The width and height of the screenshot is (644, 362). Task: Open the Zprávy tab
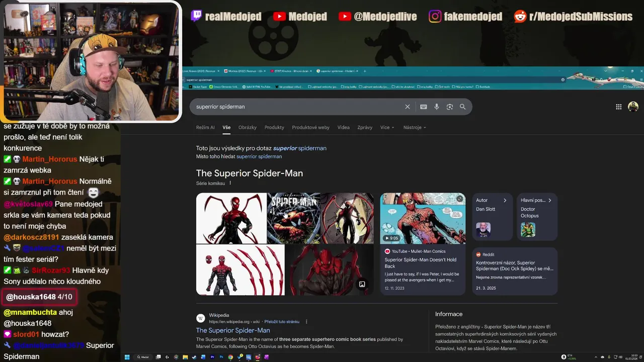pos(365,127)
